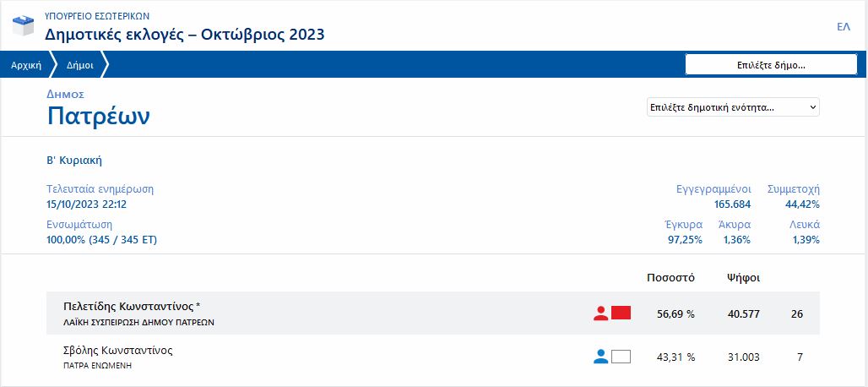
Task: Click the red color swatch beside Πελετίδης
Action: (x=621, y=313)
